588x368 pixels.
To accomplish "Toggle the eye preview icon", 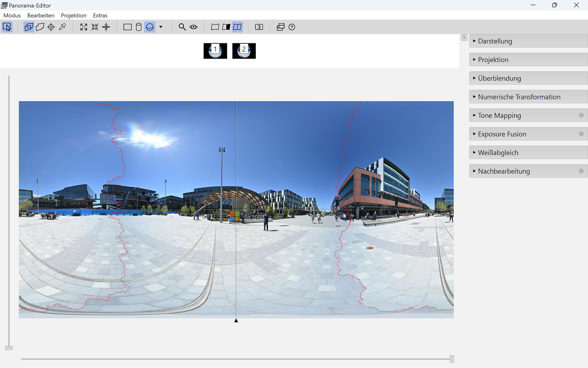I will (193, 27).
